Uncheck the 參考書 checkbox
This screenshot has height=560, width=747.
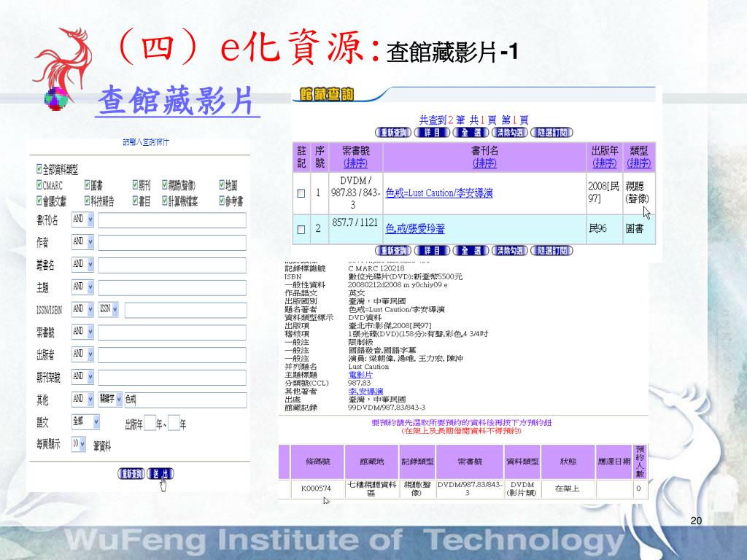point(222,201)
